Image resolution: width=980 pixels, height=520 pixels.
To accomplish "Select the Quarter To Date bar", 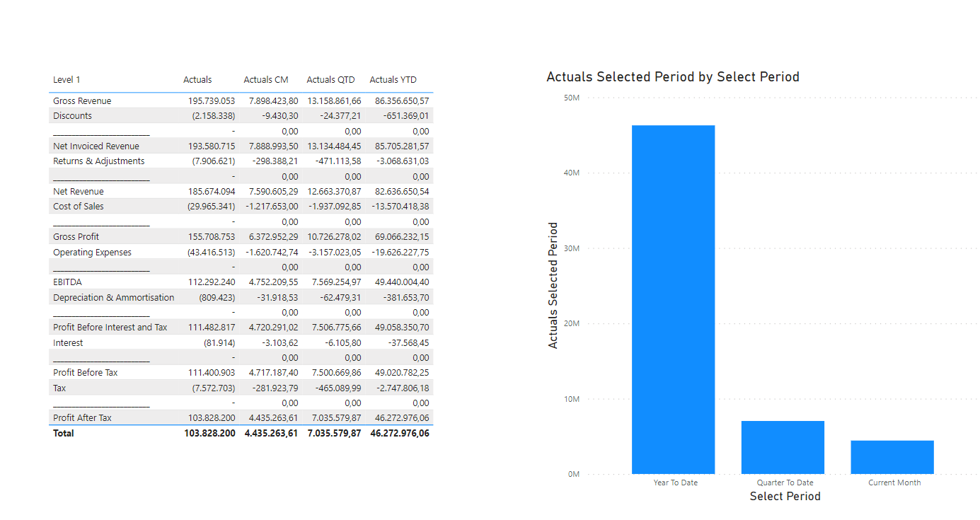I will [x=783, y=447].
